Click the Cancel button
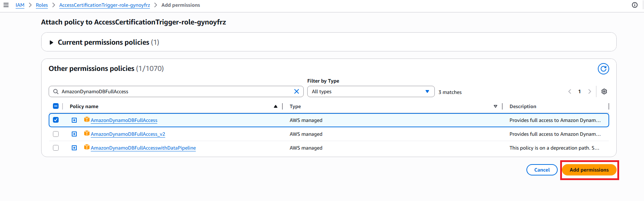644x201 pixels. coord(542,170)
